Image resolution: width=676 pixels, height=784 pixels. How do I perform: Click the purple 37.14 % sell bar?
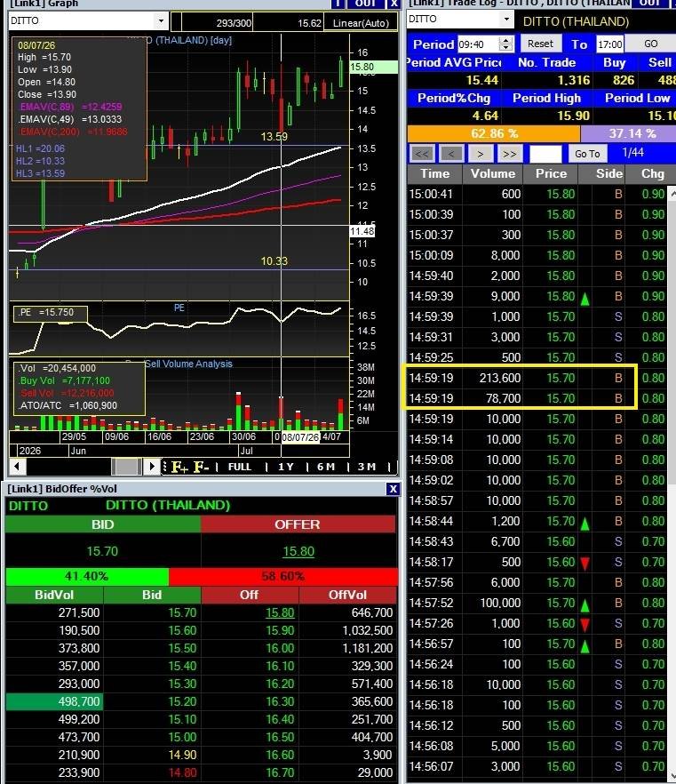pyautogui.click(x=629, y=134)
